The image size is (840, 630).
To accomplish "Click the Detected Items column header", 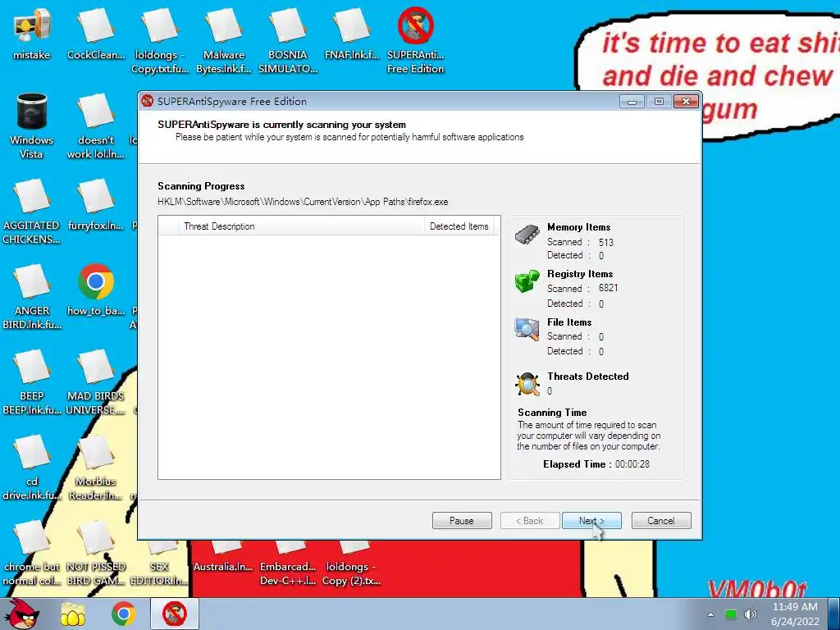I will [x=459, y=226].
